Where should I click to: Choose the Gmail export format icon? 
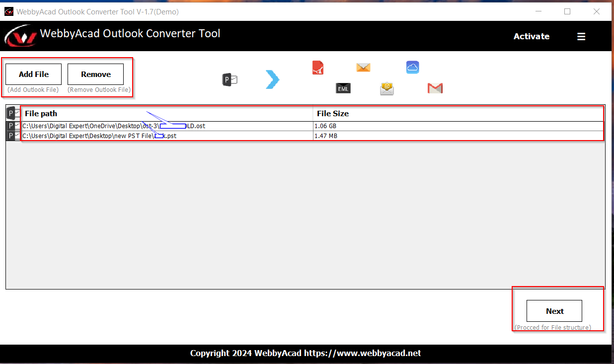435,88
